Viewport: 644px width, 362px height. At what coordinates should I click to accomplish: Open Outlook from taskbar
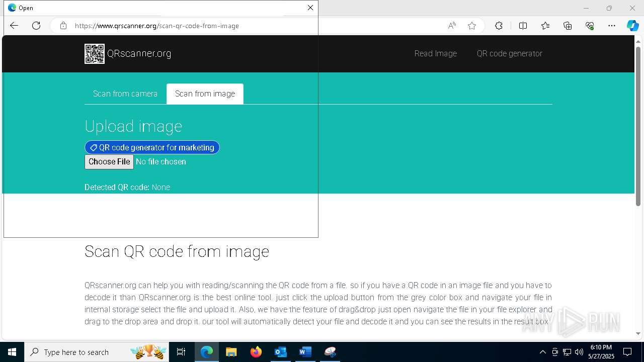tap(281, 352)
